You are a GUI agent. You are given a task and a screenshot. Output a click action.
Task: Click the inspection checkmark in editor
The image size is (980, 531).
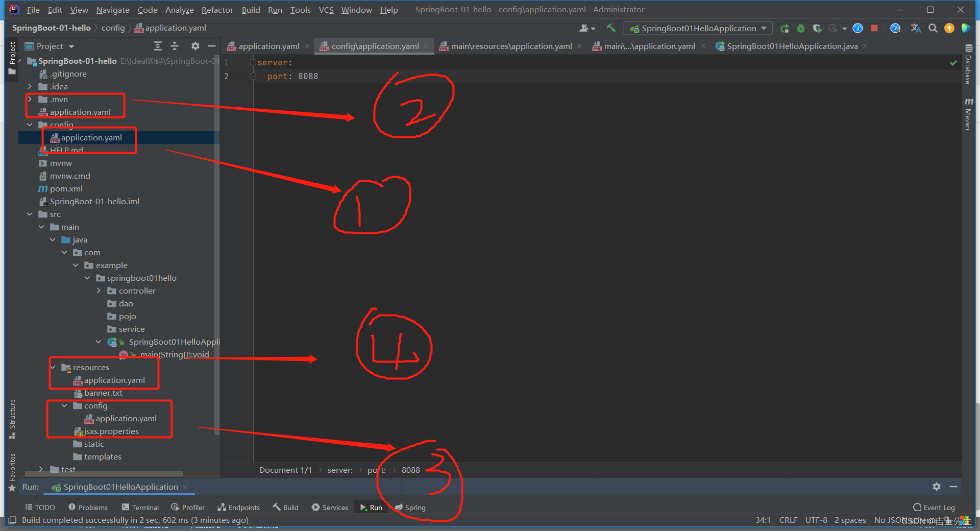(x=953, y=63)
